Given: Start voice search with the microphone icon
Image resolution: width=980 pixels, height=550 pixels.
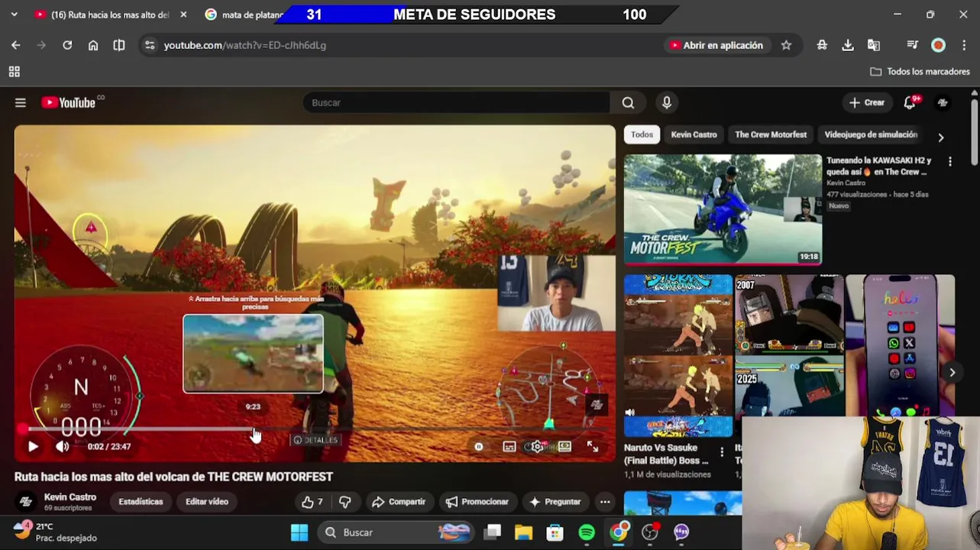Looking at the screenshot, I should point(667,102).
